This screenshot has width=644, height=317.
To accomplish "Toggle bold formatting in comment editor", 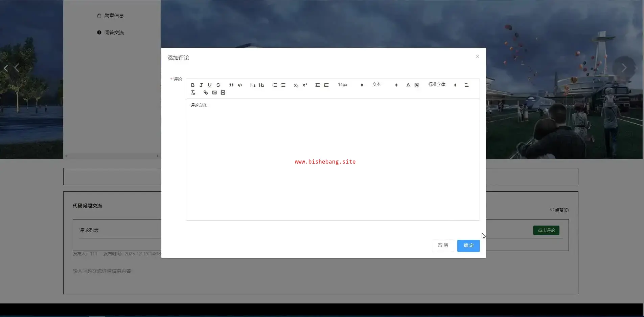I will pos(192,85).
